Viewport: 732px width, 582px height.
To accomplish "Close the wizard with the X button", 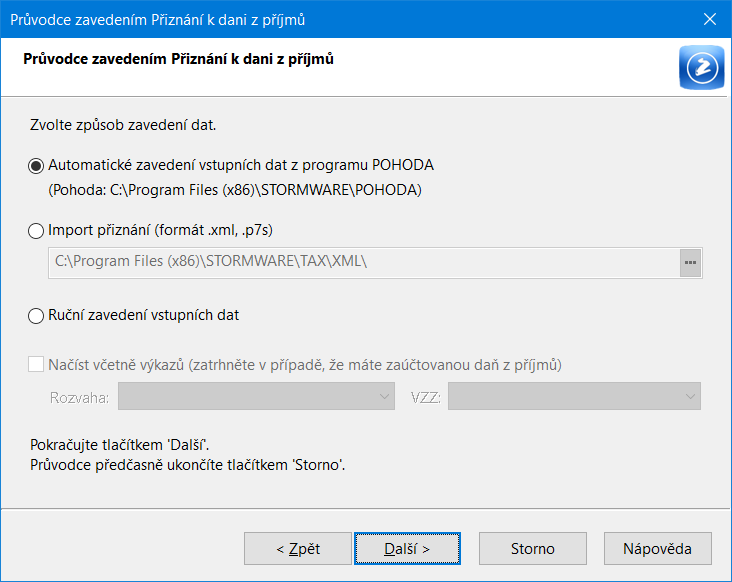I will coord(710,19).
